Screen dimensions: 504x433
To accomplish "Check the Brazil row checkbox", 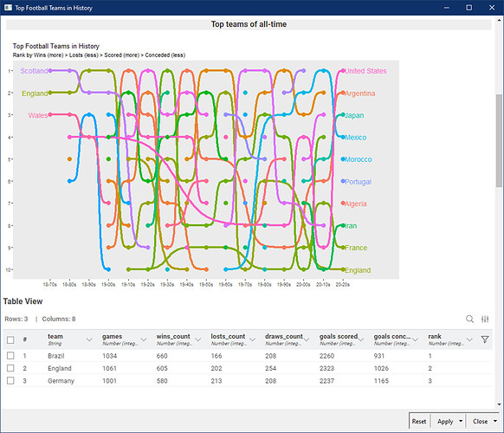I will click(x=10, y=356).
